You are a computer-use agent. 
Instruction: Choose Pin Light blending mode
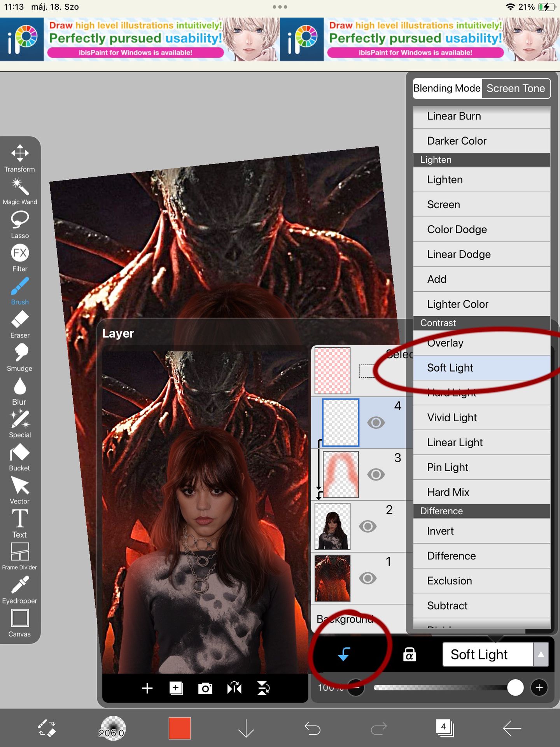482,467
